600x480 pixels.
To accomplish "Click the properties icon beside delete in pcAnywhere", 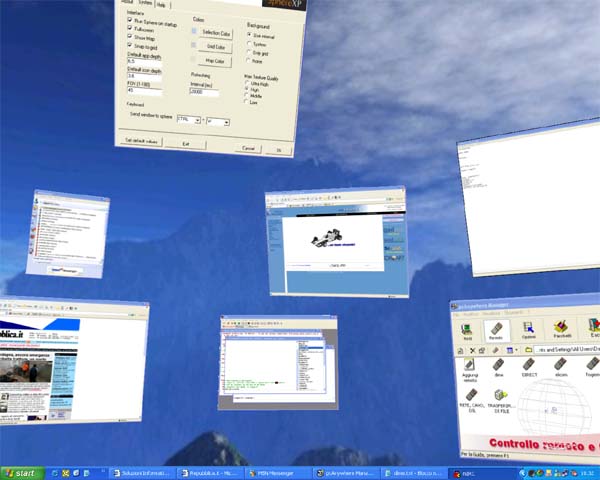I will point(482,350).
